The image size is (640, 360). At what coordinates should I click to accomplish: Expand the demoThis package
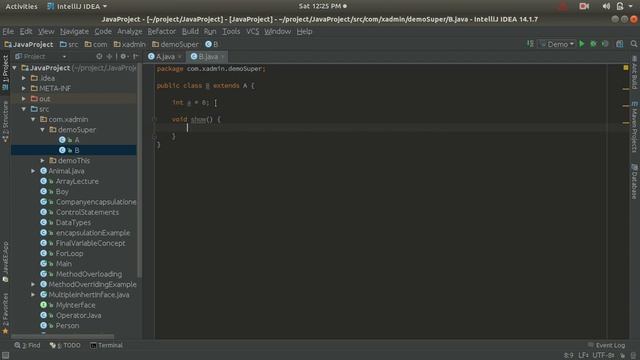(x=42, y=160)
